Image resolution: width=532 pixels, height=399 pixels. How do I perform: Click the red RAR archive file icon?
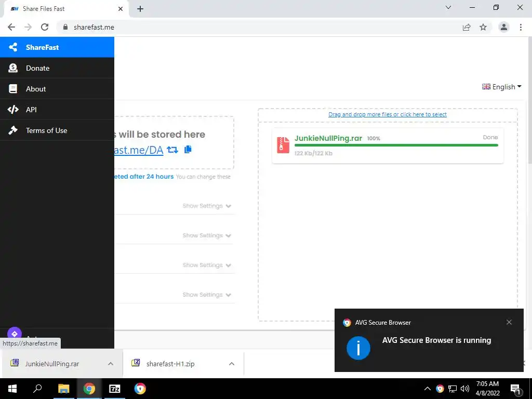pos(283,145)
